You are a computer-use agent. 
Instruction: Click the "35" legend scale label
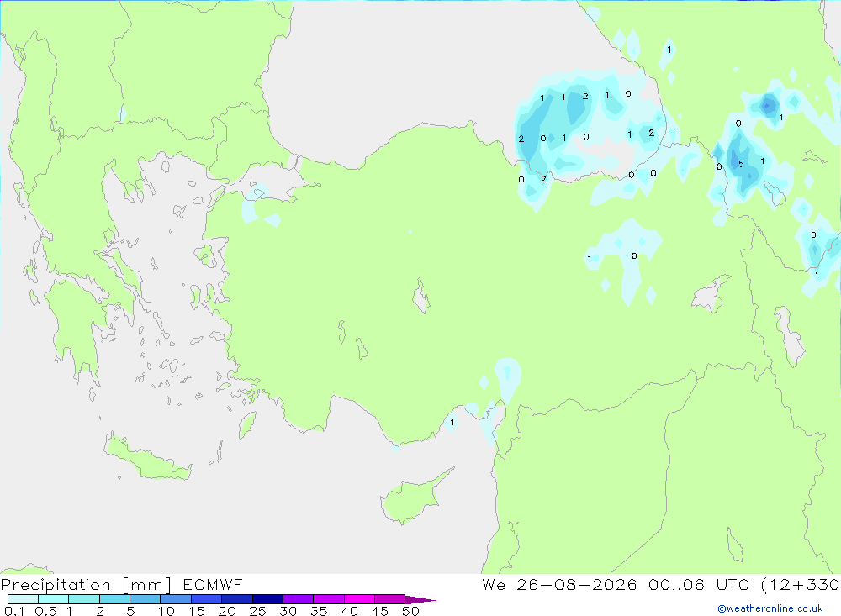pyautogui.click(x=319, y=611)
